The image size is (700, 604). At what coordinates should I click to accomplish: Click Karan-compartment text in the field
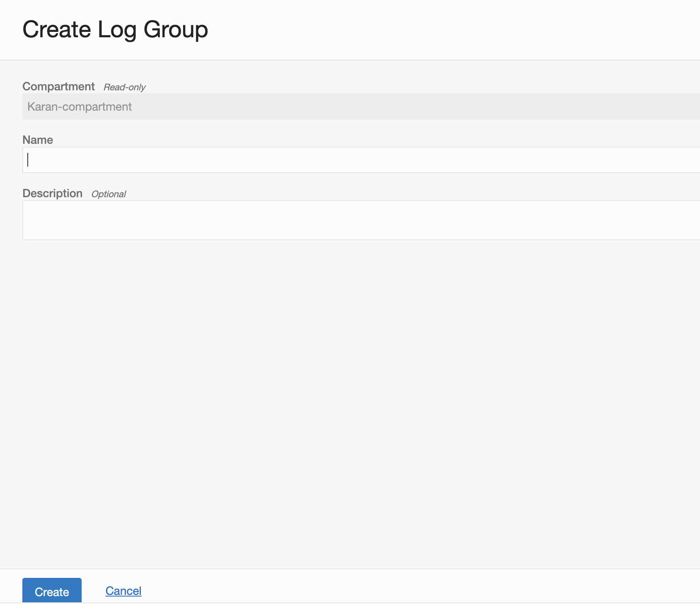[x=80, y=106]
